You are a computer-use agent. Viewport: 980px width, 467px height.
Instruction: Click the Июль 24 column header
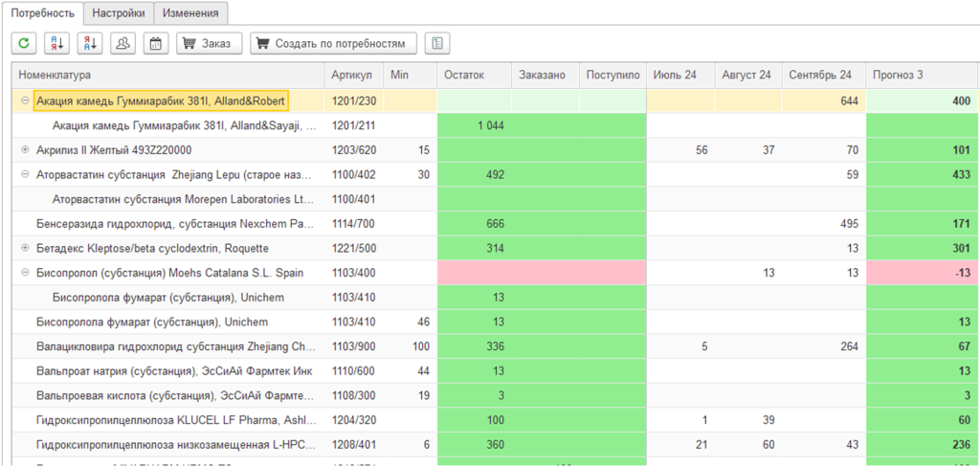[x=680, y=75]
